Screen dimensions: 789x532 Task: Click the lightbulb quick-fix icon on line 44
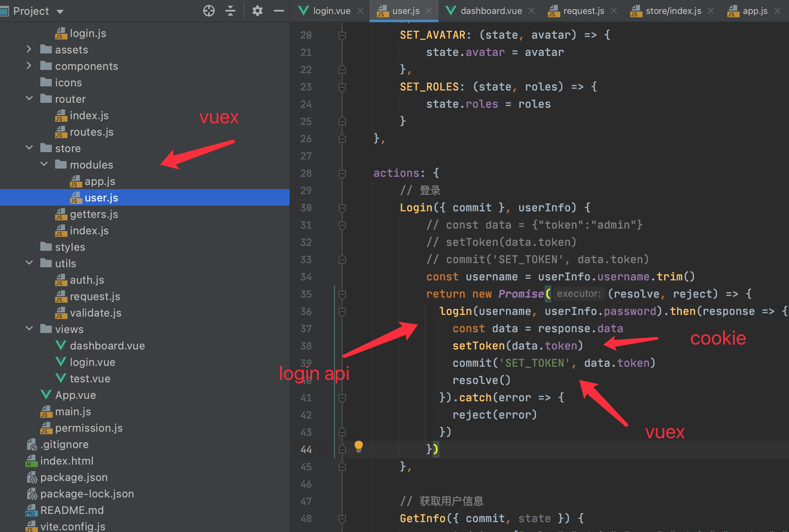359,446
